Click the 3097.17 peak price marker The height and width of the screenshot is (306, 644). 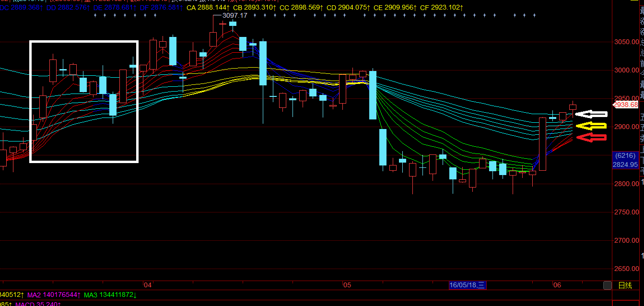[235, 15]
